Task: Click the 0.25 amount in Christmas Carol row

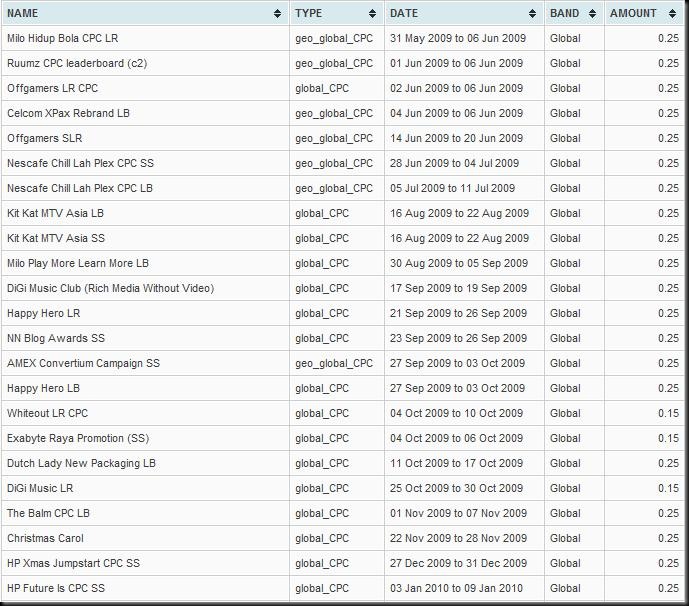Action: (668, 539)
